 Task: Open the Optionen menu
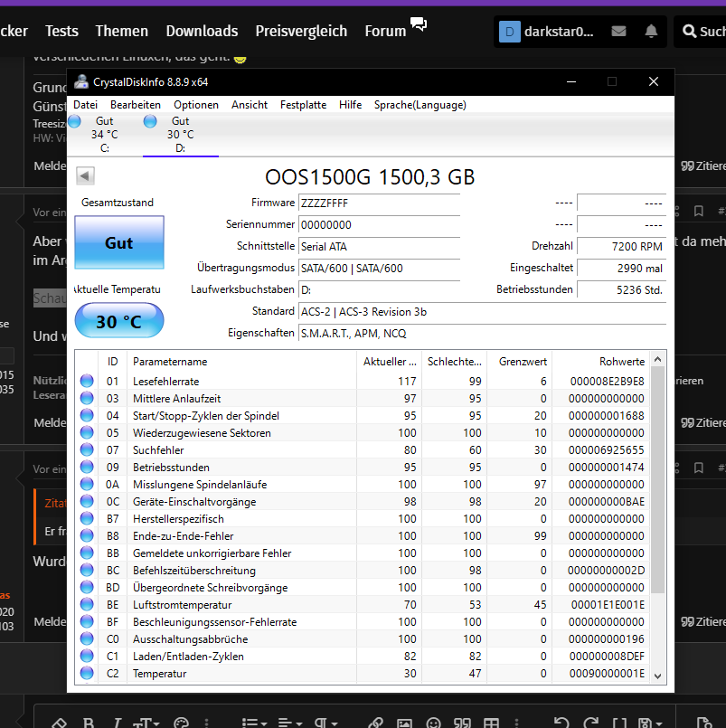click(196, 105)
